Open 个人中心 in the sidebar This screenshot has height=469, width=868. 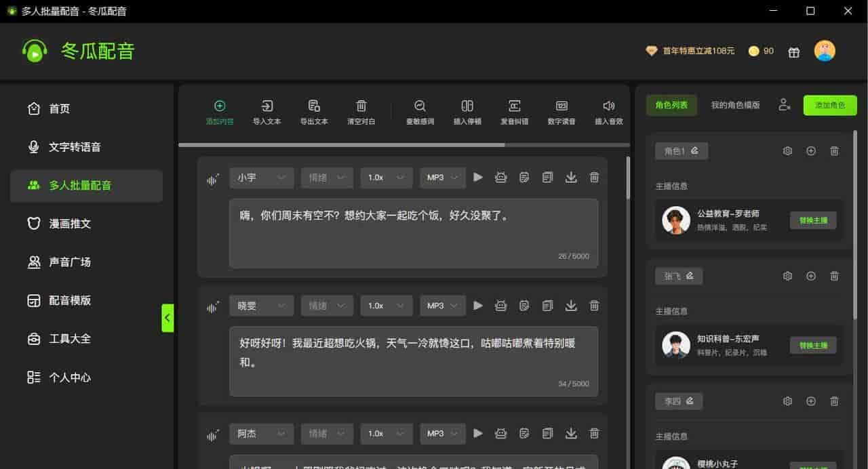coord(86,378)
